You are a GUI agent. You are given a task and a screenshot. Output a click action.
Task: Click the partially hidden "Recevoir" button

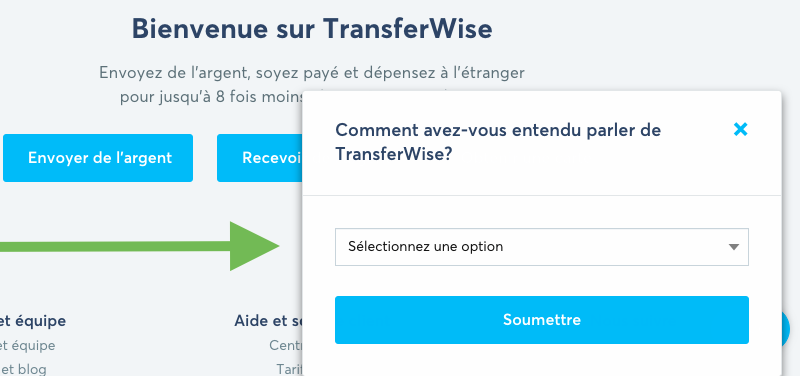[260, 158]
